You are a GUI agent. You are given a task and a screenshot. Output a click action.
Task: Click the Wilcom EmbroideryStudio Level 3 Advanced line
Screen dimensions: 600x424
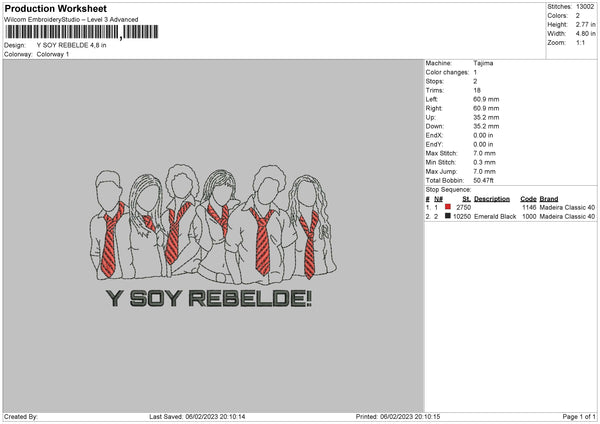[x=71, y=20]
